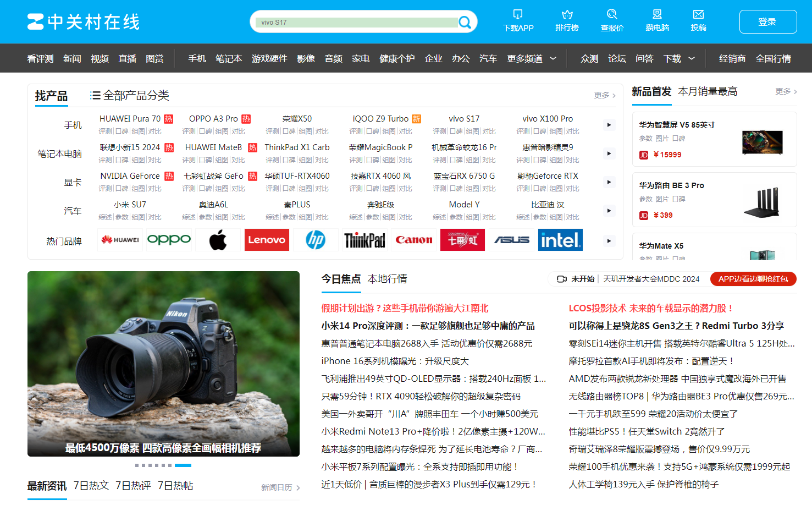This screenshot has width=812, height=505.
Task: Open headline 假期计划出游 phone article
Action: click(405, 309)
